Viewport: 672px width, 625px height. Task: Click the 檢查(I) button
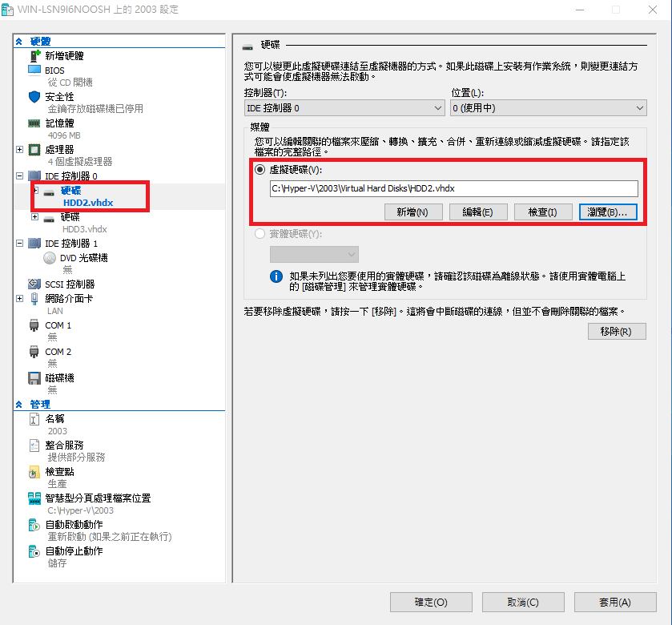[x=543, y=212]
